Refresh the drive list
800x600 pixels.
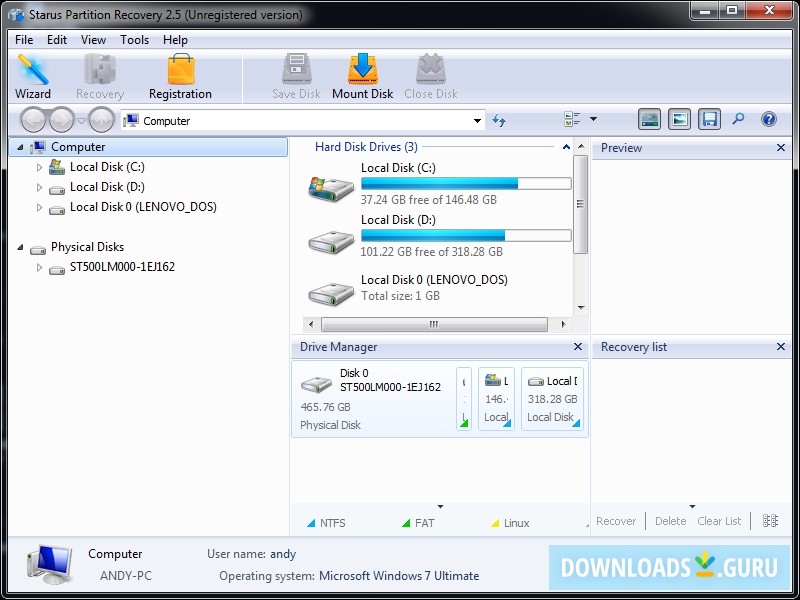coord(500,119)
